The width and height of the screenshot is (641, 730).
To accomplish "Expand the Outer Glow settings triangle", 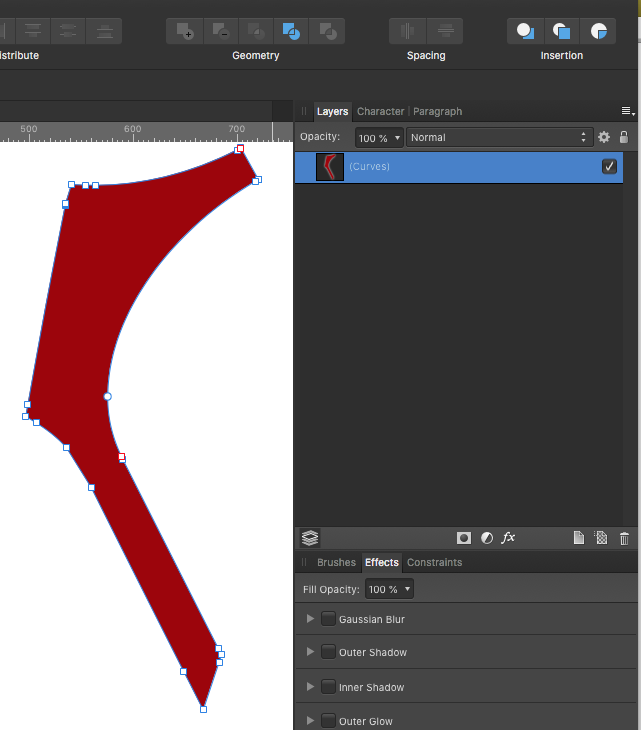I will [310, 721].
